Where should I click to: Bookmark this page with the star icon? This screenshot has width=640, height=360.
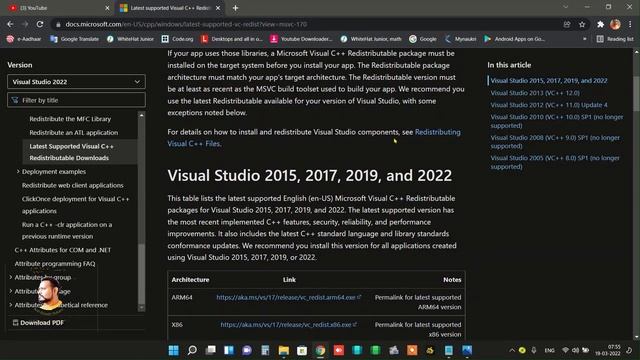[582, 24]
